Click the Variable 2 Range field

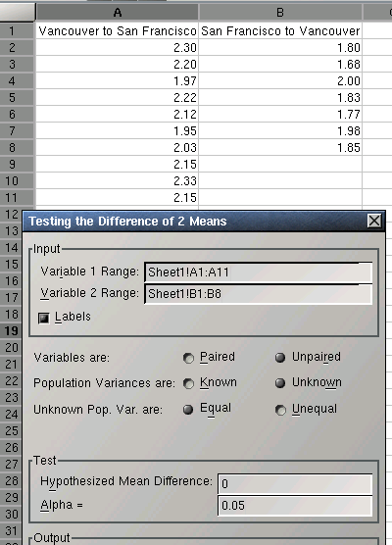(x=258, y=294)
